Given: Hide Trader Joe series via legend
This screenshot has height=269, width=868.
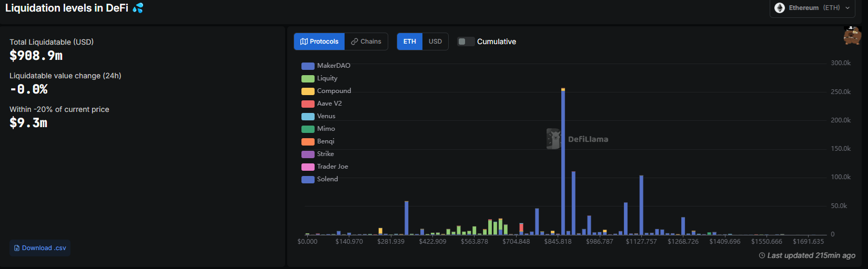Looking at the screenshot, I should (325, 167).
